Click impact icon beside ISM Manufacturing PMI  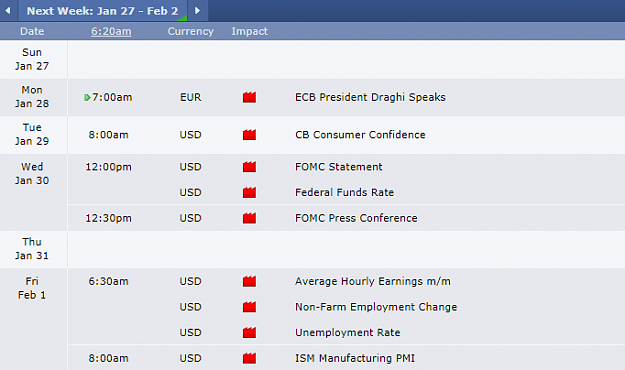250,358
